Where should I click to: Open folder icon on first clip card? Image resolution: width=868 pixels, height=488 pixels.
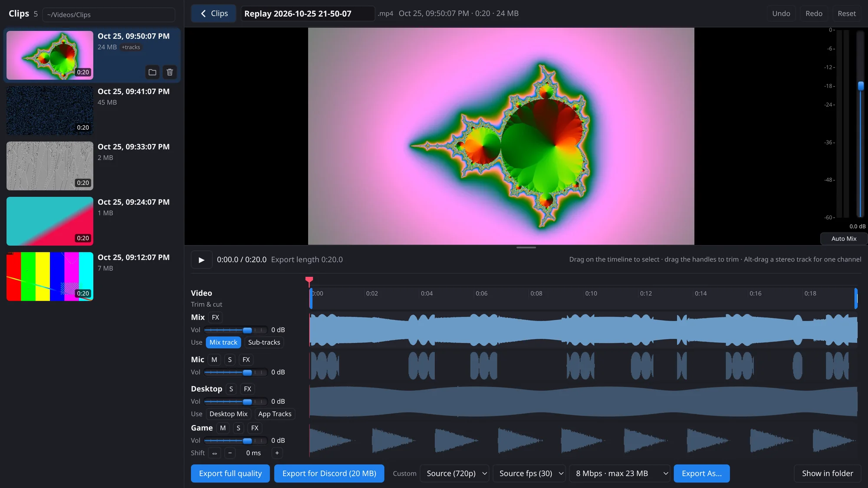coord(152,72)
